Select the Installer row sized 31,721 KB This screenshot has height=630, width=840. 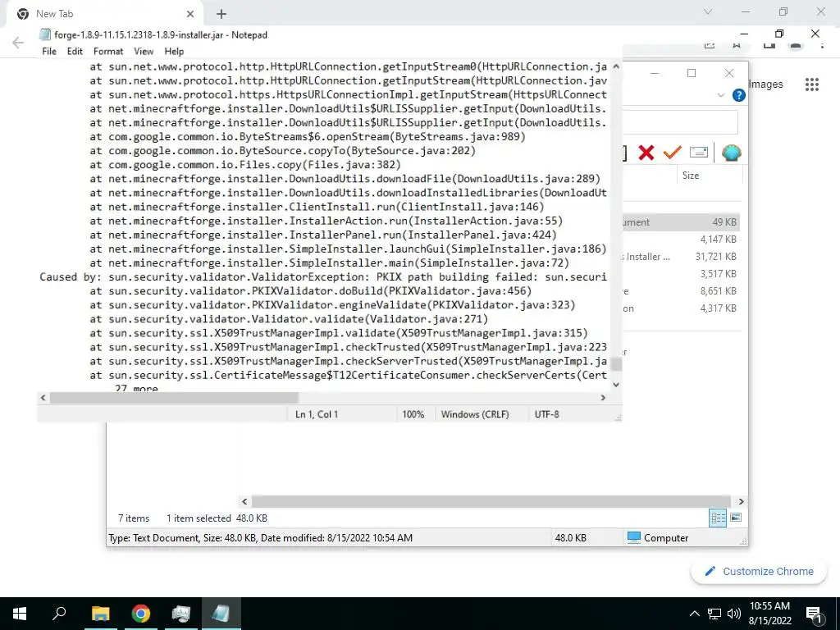coord(681,257)
